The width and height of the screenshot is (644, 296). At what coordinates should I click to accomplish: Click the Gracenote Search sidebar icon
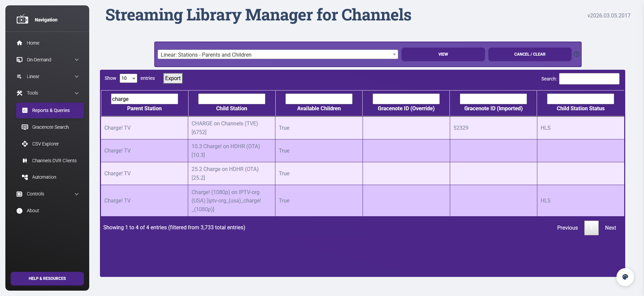(25, 127)
